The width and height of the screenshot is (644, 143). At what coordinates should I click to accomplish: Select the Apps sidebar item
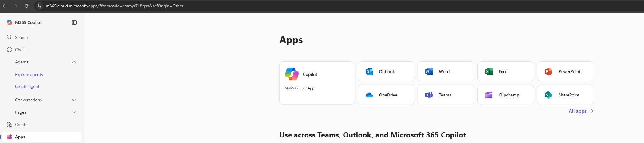[x=42, y=137]
